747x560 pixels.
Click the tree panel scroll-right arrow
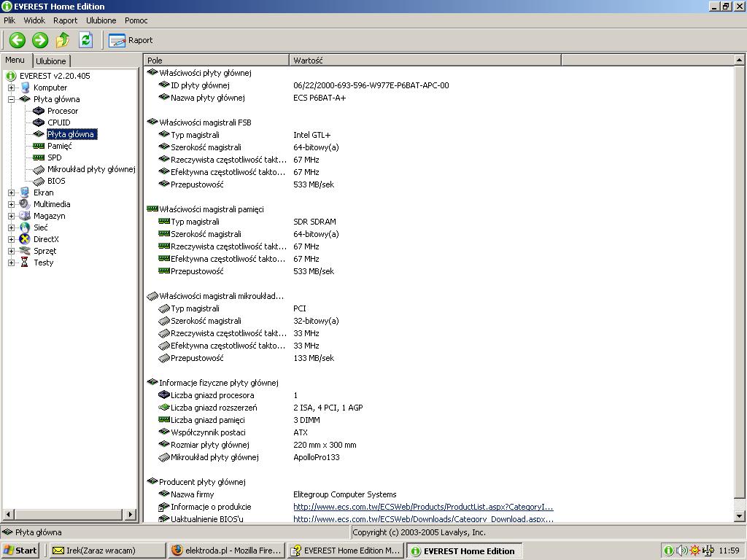click(x=131, y=514)
